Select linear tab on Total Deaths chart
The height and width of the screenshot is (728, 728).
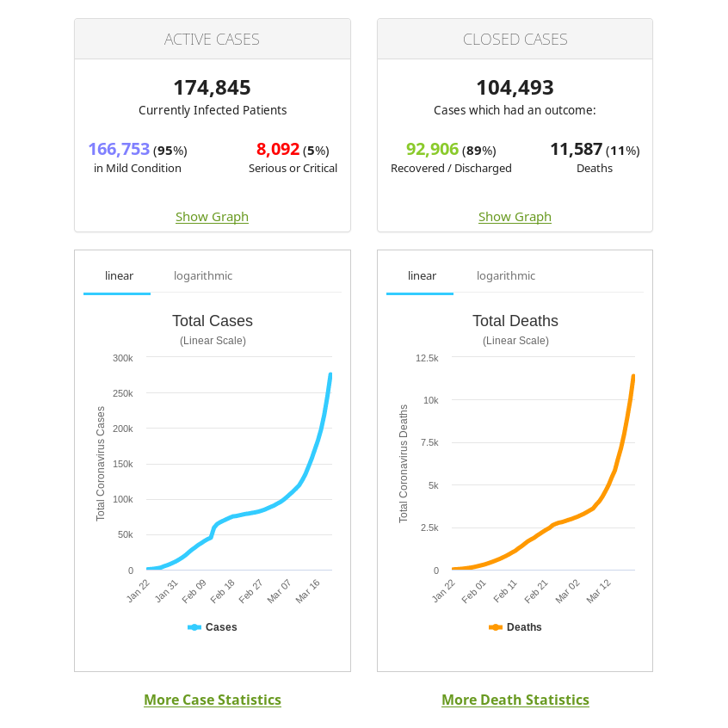pyautogui.click(x=422, y=276)
